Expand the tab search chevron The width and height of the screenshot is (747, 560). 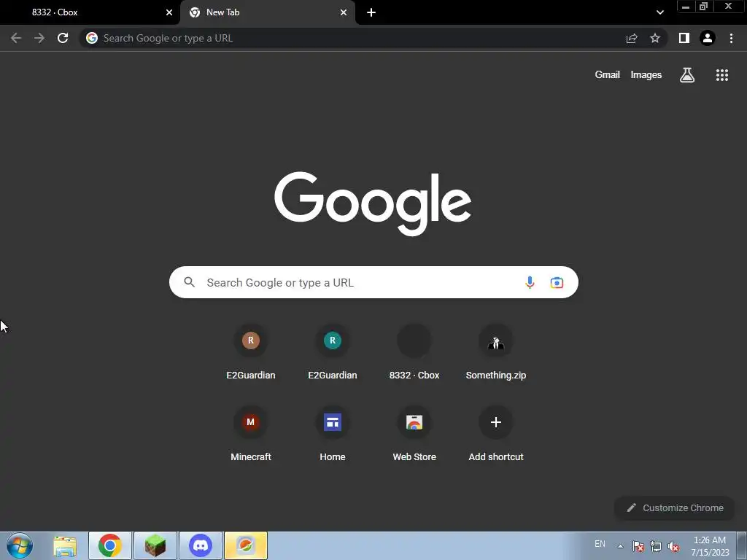point(659,12)
